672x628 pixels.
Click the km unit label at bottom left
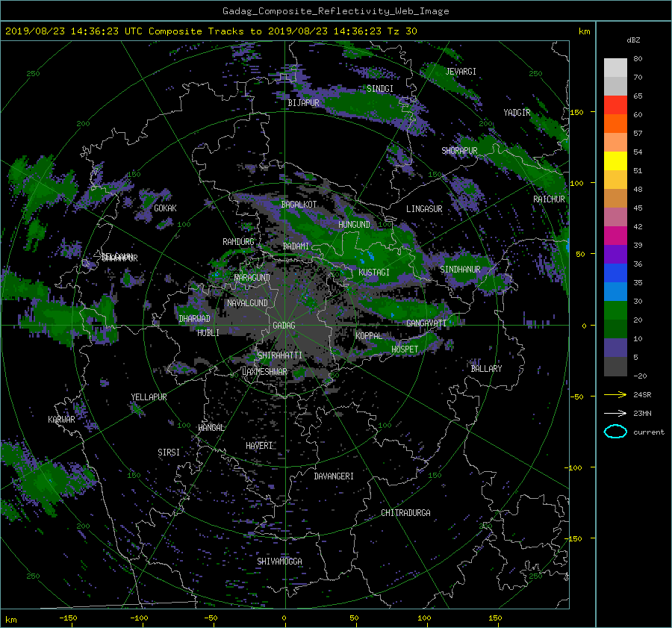click(x=11, y=620)
